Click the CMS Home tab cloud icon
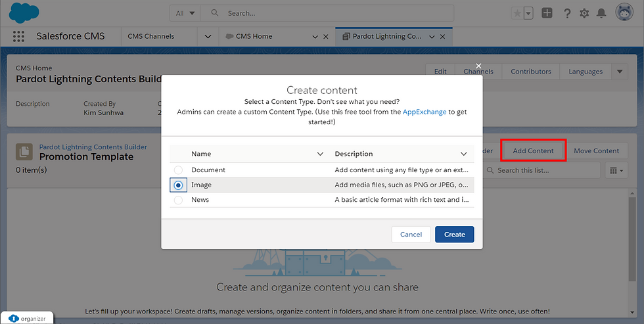644x324 pixels. 229,36
